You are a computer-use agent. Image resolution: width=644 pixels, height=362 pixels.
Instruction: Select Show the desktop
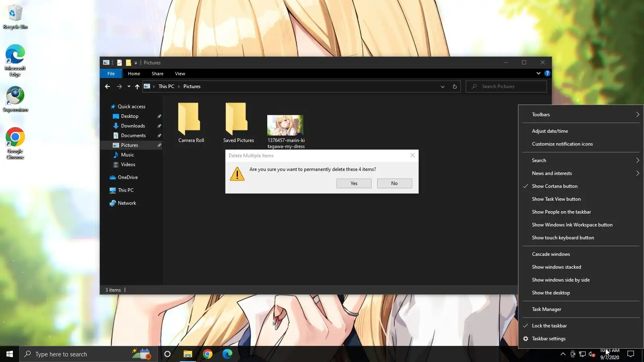[x=581, y=293]
